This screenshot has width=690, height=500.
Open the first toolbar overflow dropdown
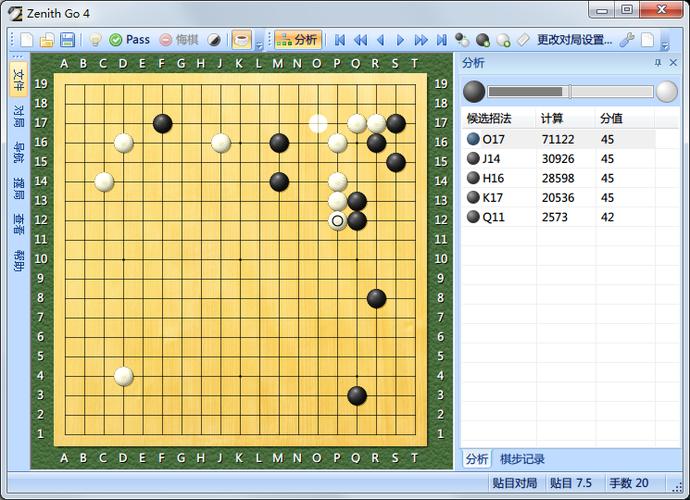(259, 44)
